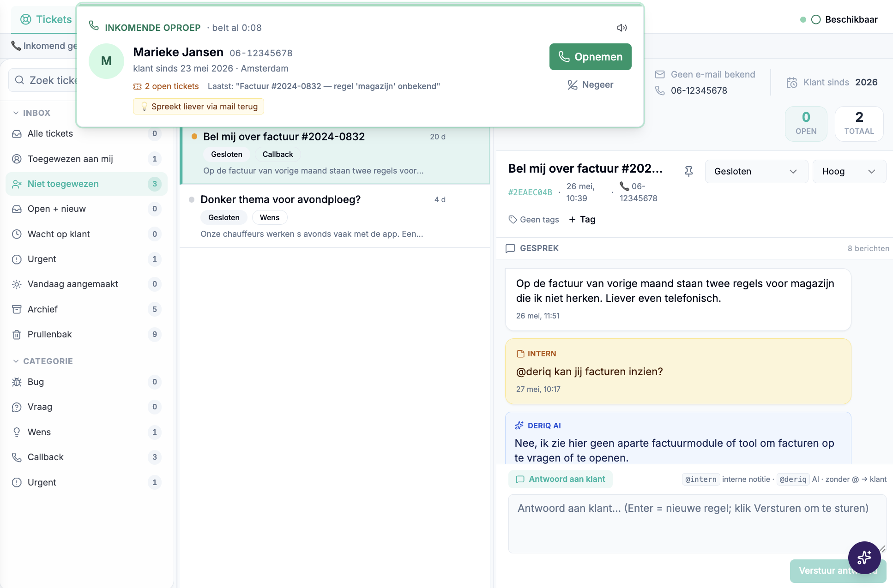Open ticket Bel mij over factuur #2024-0832

tap(335, 156)
